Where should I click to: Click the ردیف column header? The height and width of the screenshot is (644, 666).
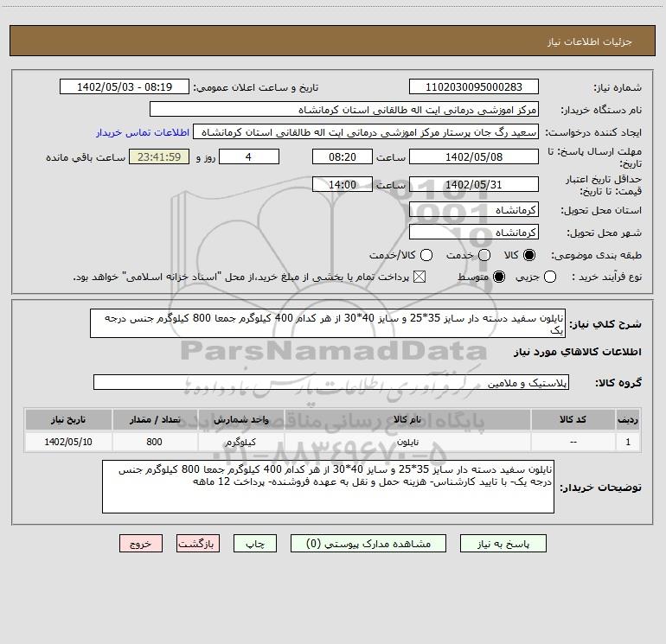coord(628,419)
